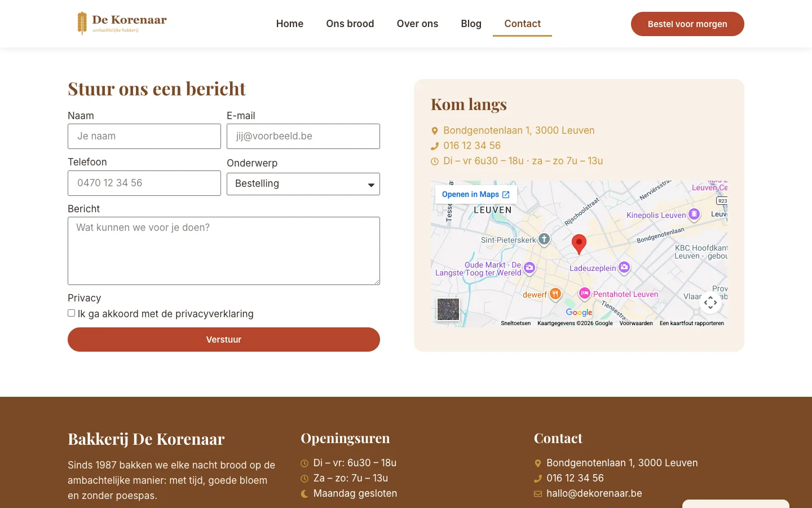The width and height of the screenshot is (812, 508).
Task: Click the Sneltoetsen map link
Action: coord(516,323)
